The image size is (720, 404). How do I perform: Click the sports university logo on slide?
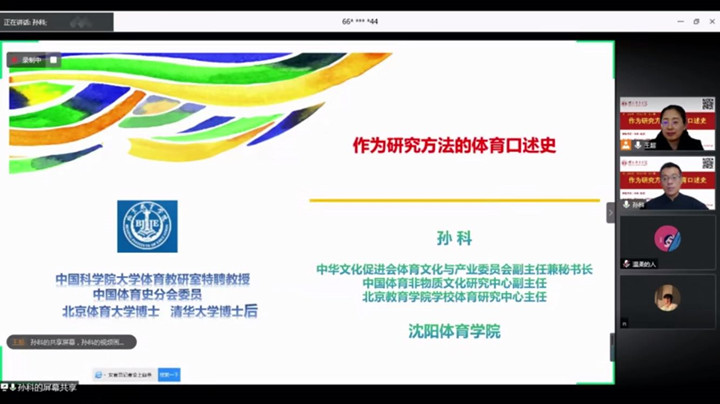point(147,226)
